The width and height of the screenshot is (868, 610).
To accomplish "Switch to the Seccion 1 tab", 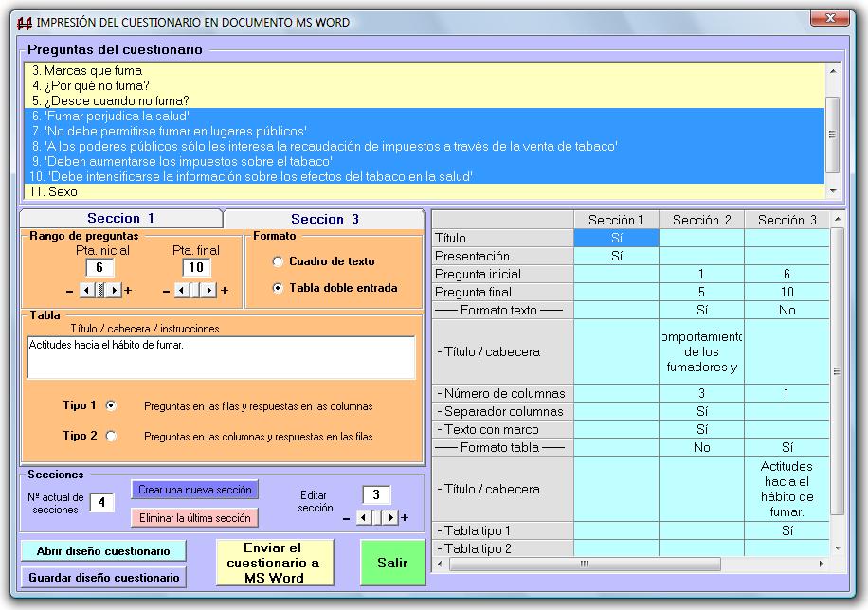I will [120, 218].
